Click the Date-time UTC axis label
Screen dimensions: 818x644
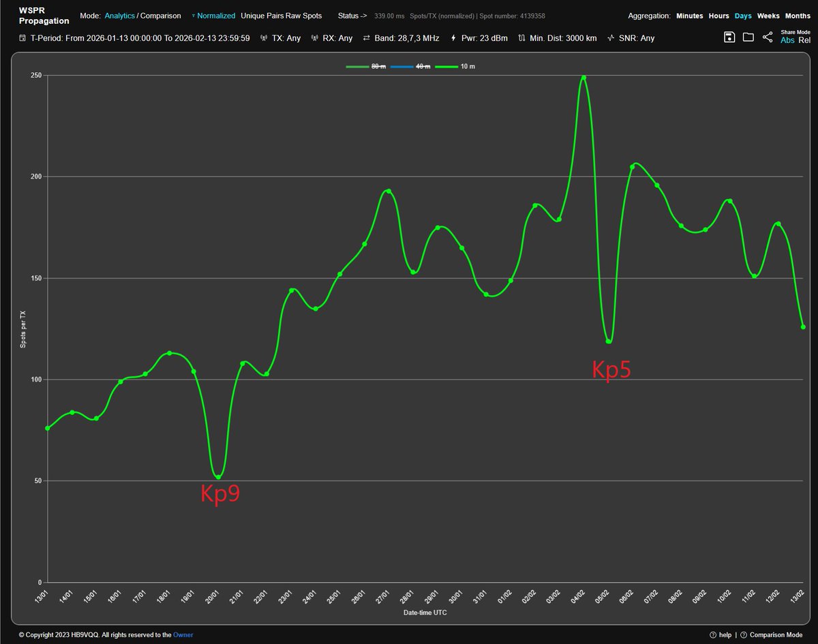425,613
